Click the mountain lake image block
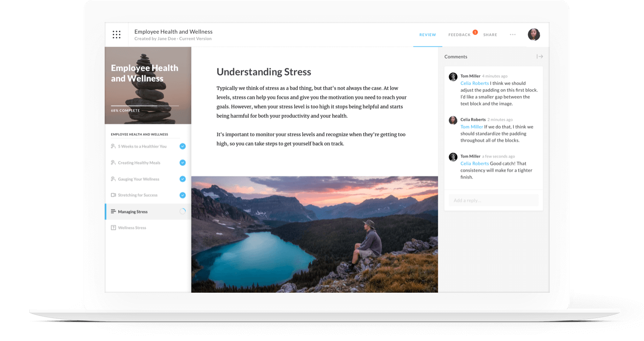Image resolution: width=644 pixels, height=341 pixels. [x=314, y=234]
